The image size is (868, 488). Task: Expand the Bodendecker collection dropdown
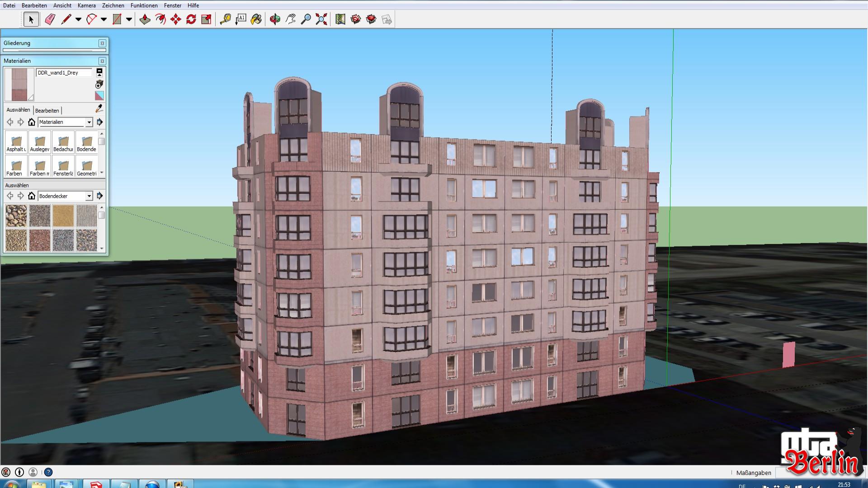[89, 196]
